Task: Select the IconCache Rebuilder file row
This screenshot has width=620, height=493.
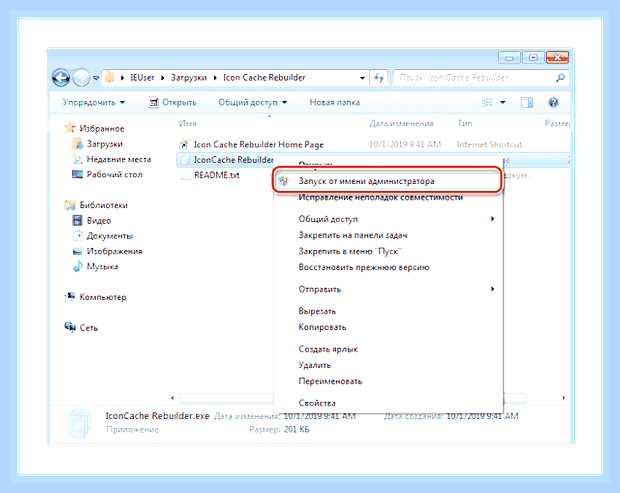Action: [225, 160]
